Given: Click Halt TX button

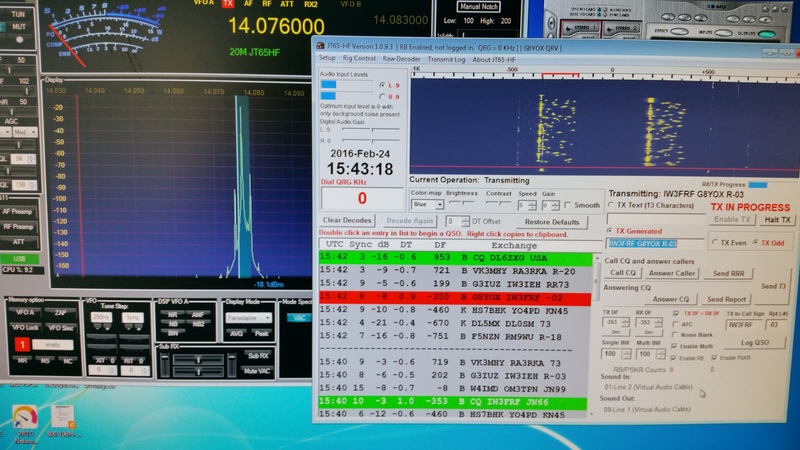Looking at the screenshot, I should 777,219.
